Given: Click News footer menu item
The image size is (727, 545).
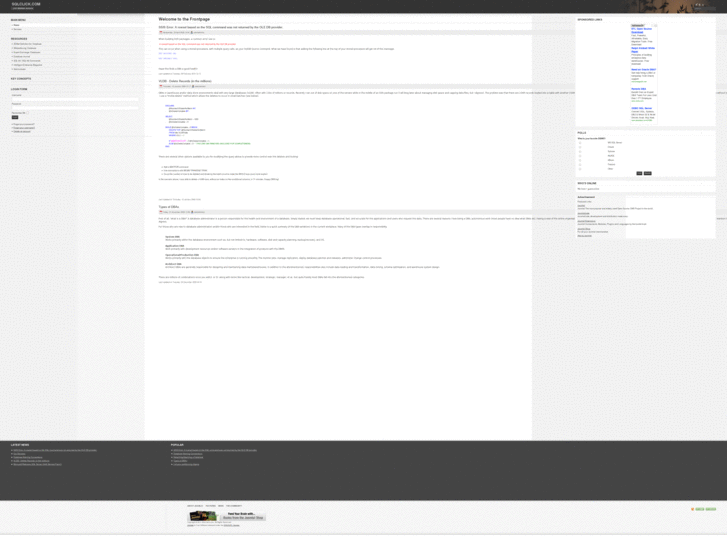Looking at the screenshot, I should pos(221,506).
